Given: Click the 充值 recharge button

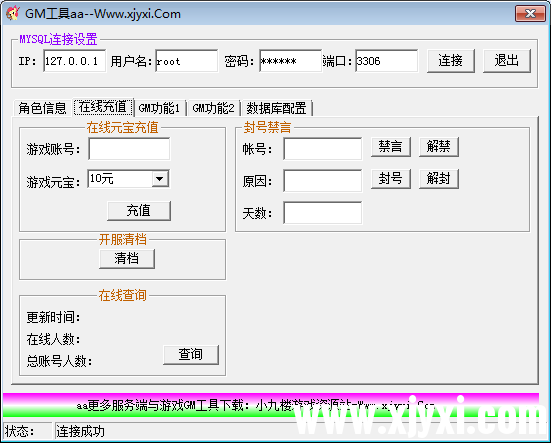Looking at the screenshot, I should tap(139, 211).
